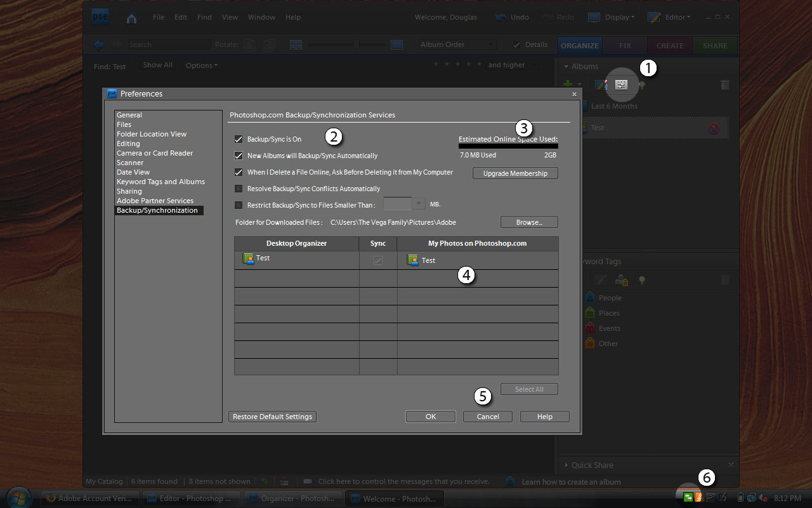Image resolution: width=812 pixels, height=508 pixels.
Task: Select Camera or Card Reader preference category
Action: [155, 153]
